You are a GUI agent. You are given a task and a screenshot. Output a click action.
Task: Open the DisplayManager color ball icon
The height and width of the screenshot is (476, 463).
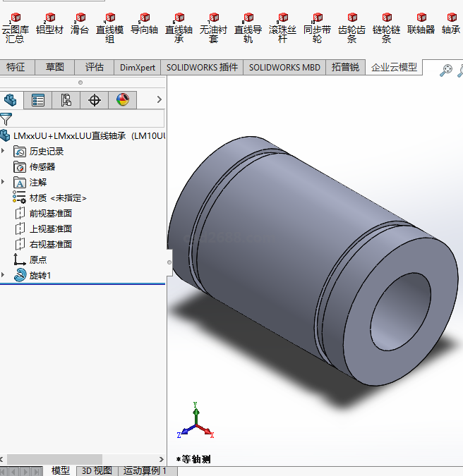click(123, 100)
